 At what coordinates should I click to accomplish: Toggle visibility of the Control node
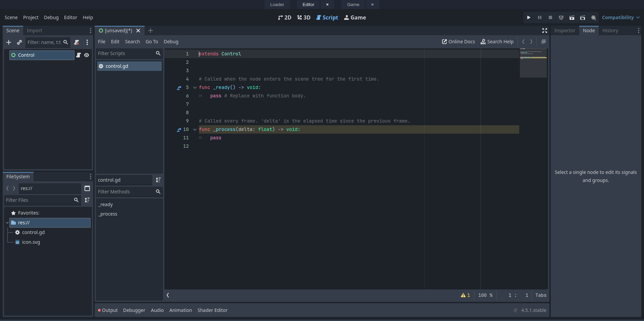[x=87, y=55]
